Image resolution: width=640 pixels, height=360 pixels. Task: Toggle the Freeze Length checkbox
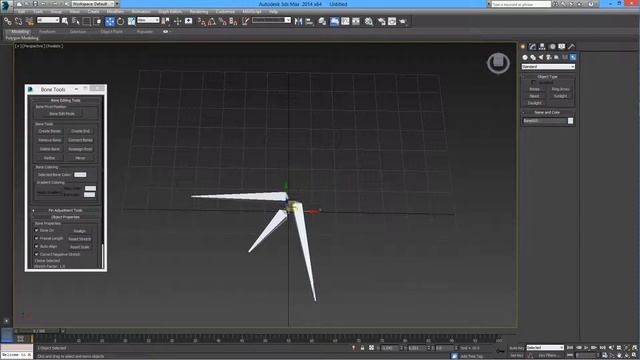click(x=36, y=238)
